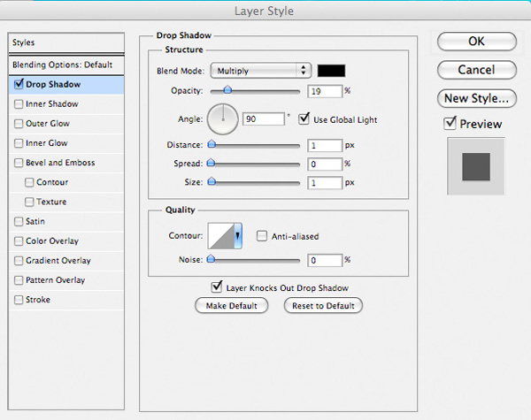Viewport: 531px width, 420px height.
Task: Select the Styles header item
Action: coord(66,42)
